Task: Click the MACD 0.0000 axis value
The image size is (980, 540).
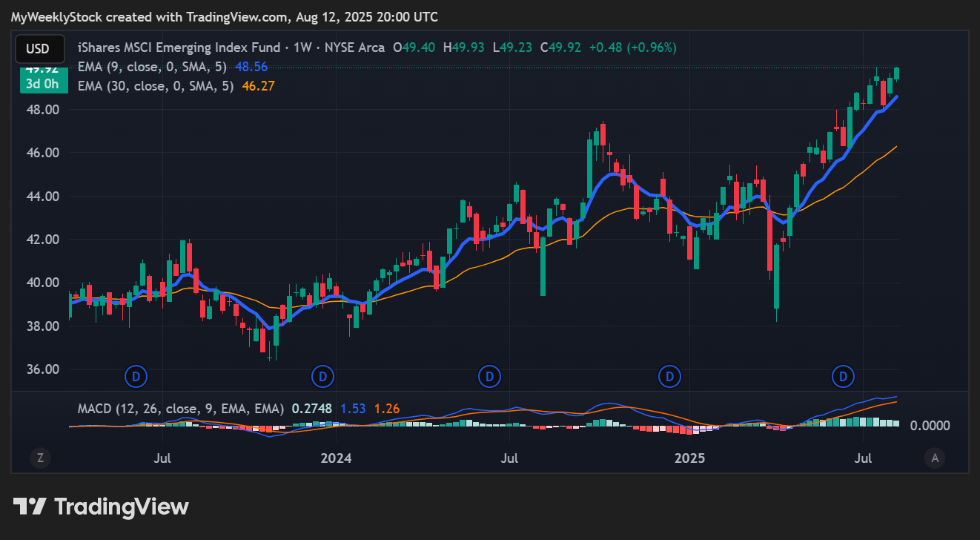Action: coord(930,426)
